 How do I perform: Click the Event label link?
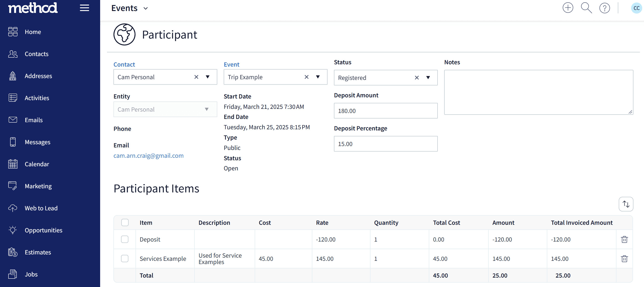pyautogui.click(x=232, y=65)
